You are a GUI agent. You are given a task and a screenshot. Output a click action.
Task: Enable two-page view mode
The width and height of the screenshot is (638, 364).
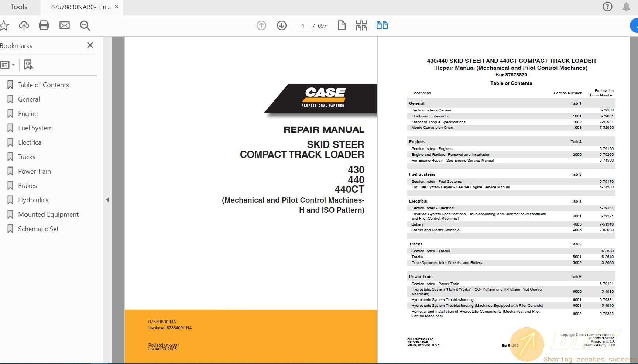click(382, 25)
